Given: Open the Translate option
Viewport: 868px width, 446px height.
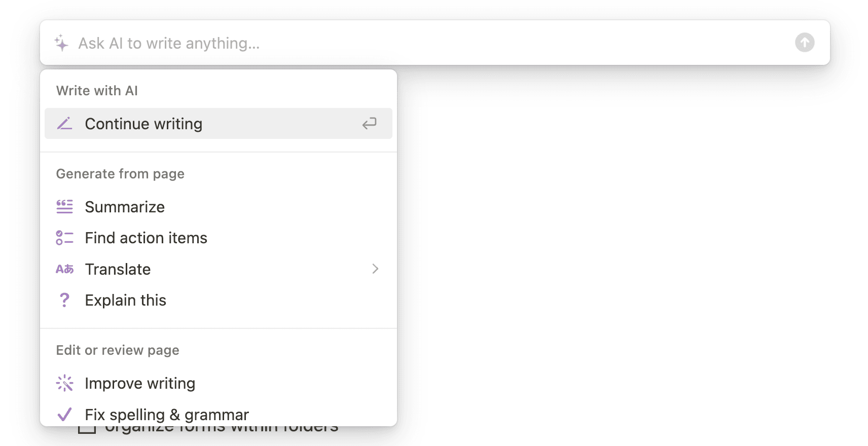Looking at the screenshot, I should pos(219,269).
